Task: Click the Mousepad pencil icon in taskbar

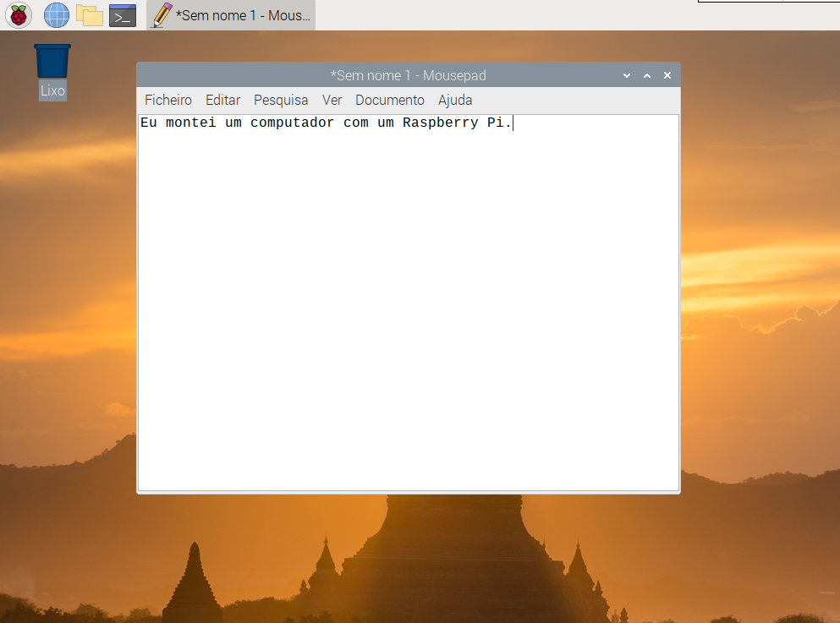Action: 161,15
